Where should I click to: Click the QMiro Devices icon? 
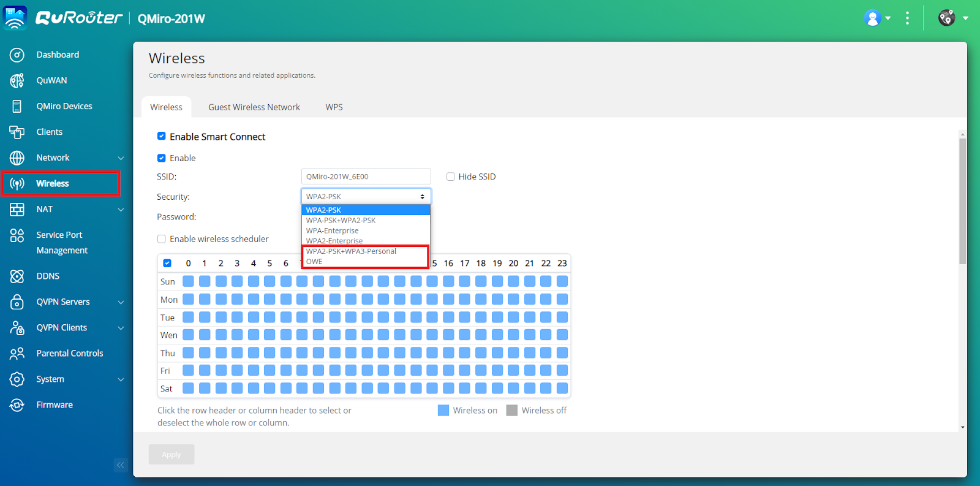pyautogui.click(x=17, y=107)
